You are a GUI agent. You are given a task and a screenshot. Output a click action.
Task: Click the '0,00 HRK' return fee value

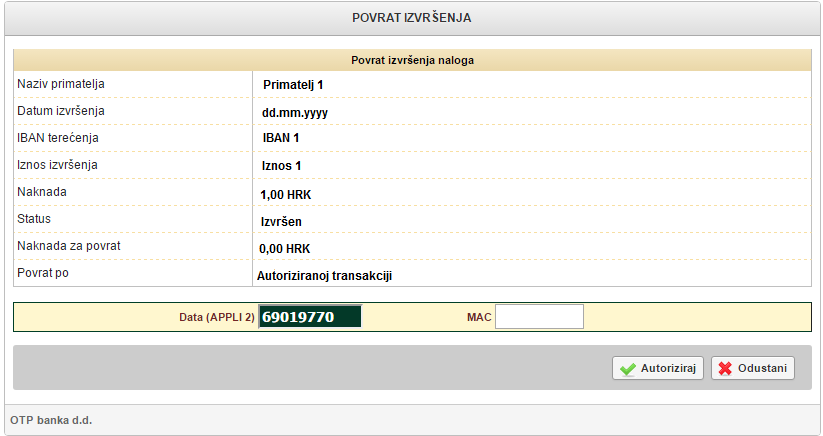(x=284, y=249)
